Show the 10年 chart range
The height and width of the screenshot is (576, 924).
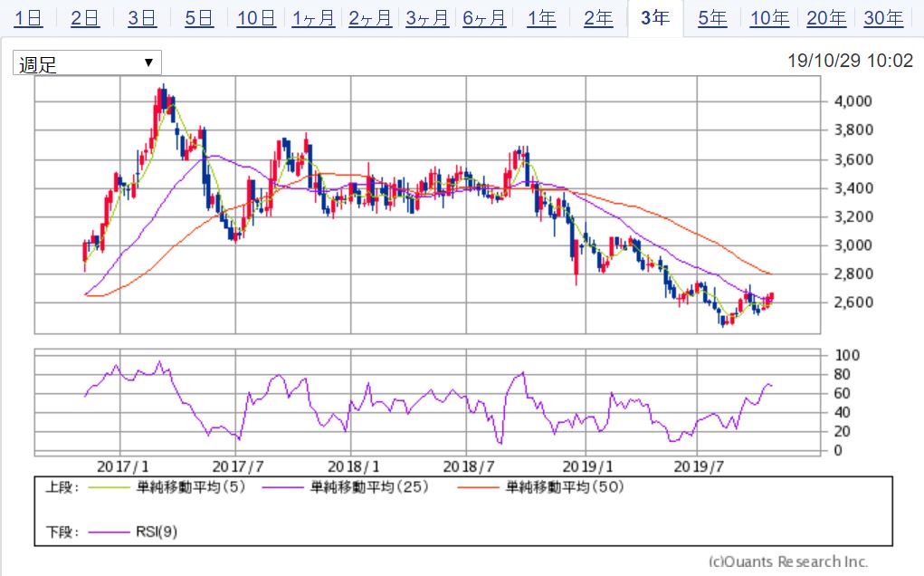pyautogui.click(x=769, y=18)
